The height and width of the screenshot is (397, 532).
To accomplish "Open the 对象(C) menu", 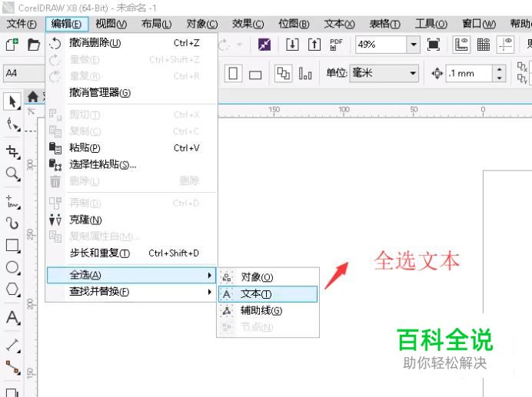I will (202, 24).
